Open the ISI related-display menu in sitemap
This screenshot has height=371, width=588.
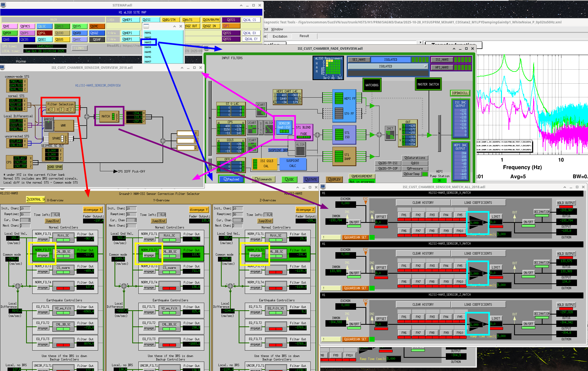click(150, 20)
